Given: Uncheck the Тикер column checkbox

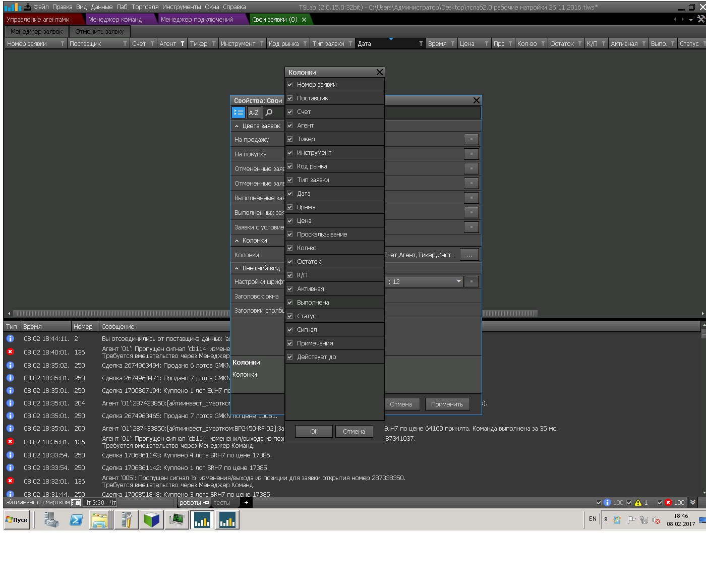Looking at the screenshot, I should (290, 139).
